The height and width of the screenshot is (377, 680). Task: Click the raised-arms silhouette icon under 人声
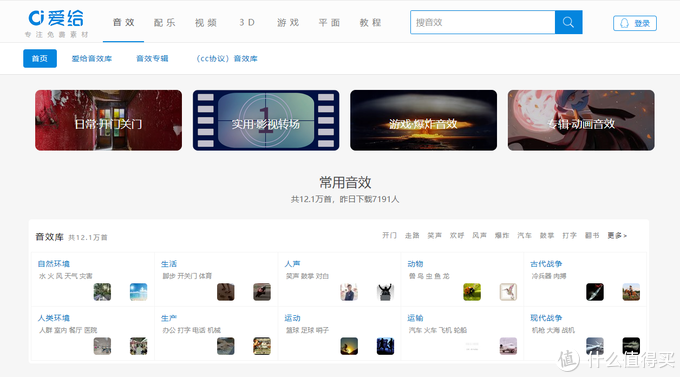(385, 292)
